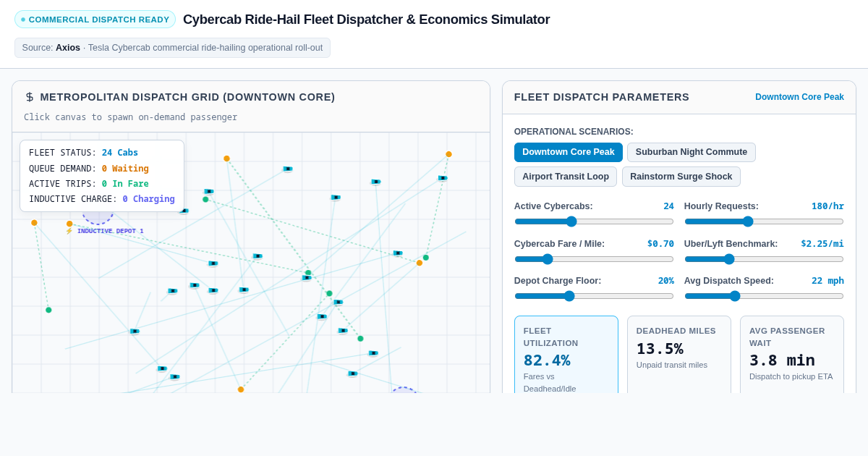This screenshot has width=868, height=456.
Task: Click the 'Fleet Dispatch Parameters' heading
Action: 602,97
